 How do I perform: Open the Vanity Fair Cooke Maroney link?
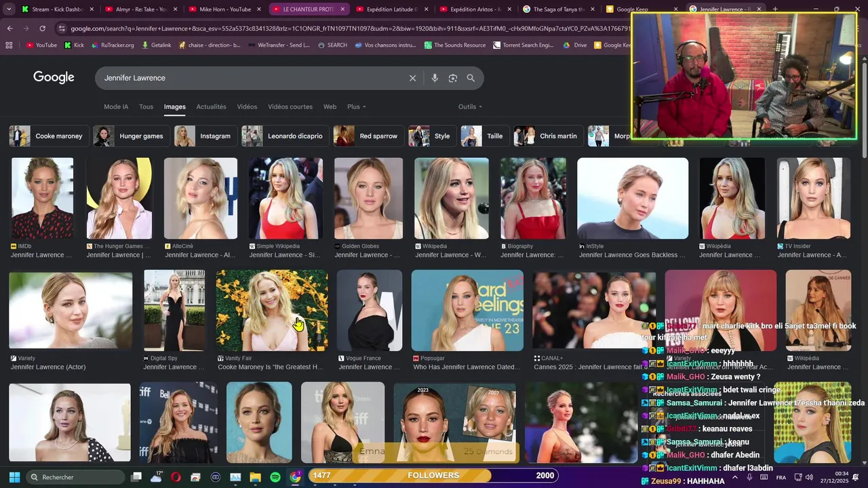coord(271,367)
